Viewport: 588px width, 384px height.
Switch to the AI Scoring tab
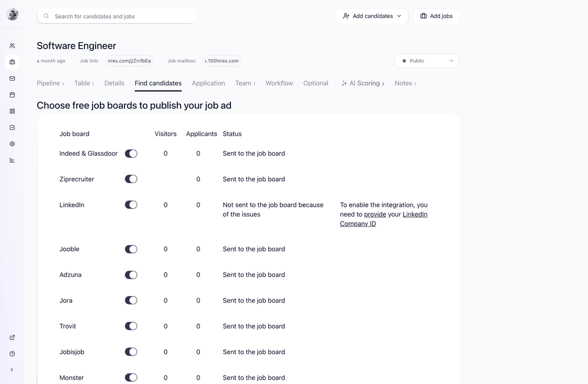[x=362, y=83]
